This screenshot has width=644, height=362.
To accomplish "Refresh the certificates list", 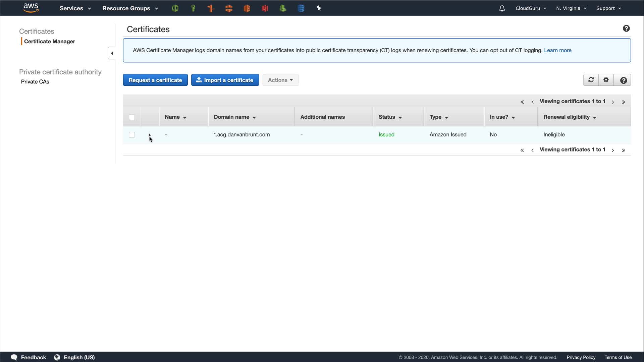I will tap(591, 80).
